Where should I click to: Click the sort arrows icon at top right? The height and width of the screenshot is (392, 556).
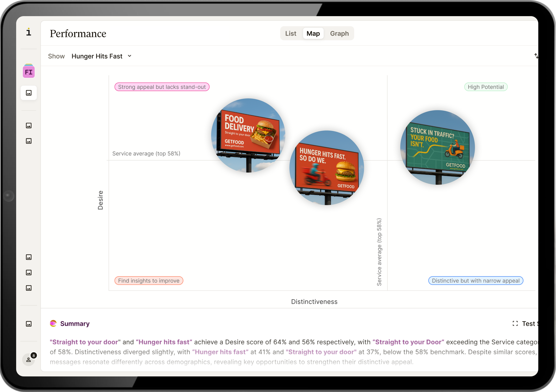(536, 56)
